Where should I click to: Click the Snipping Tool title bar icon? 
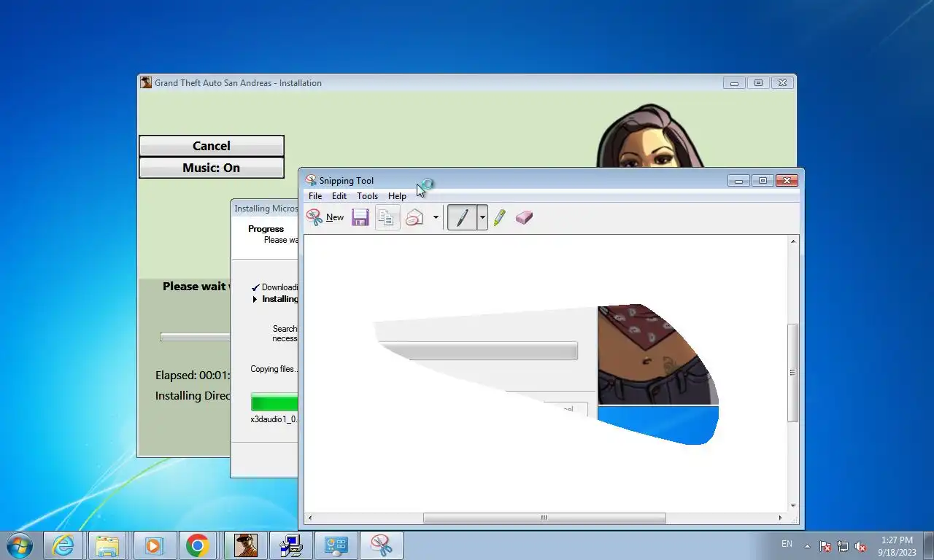(x=311, y=180)
